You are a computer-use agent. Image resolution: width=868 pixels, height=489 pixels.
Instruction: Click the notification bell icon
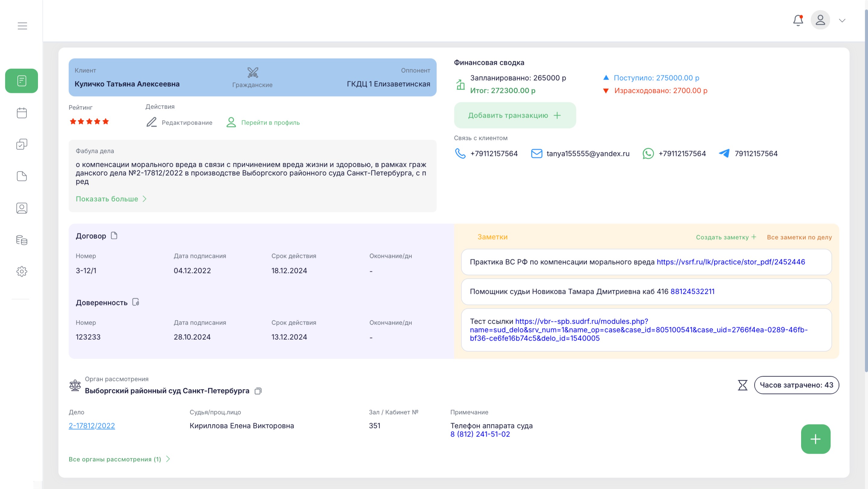click(797, 20)
